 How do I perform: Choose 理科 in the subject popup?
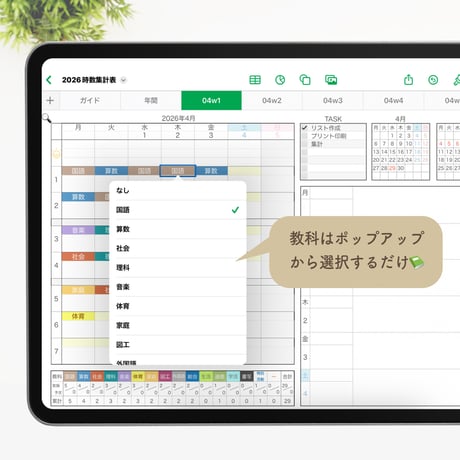coord(178,268)
